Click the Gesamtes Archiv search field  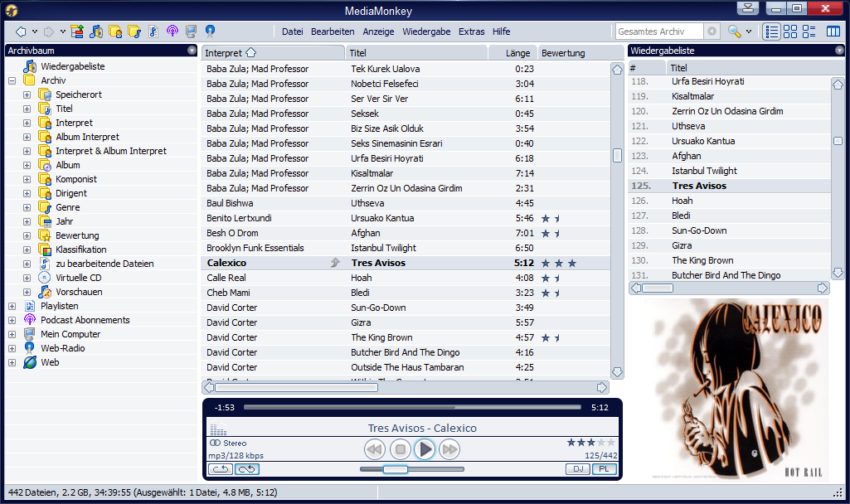(x=659, y=31)
